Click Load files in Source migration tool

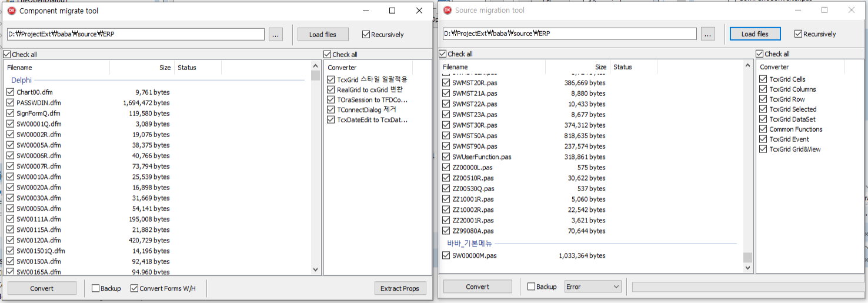click(x=755, y=34)
